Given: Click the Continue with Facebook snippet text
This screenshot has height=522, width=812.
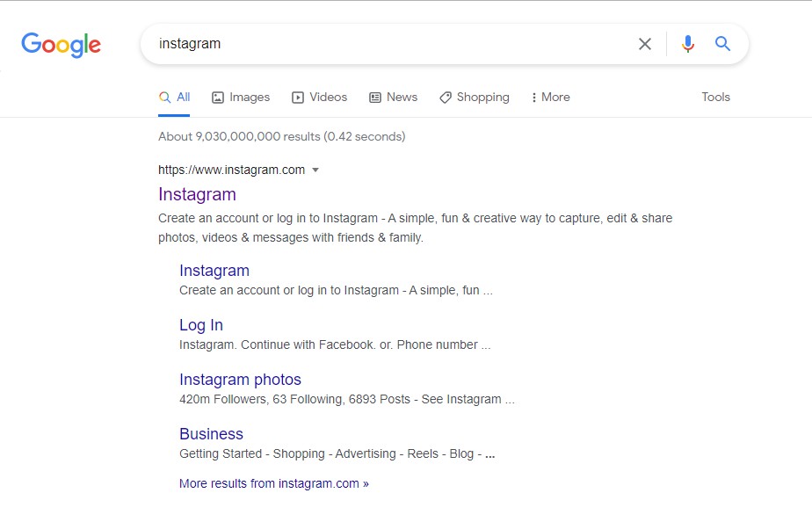Looking at the screenshot, I should pos(335,344).
